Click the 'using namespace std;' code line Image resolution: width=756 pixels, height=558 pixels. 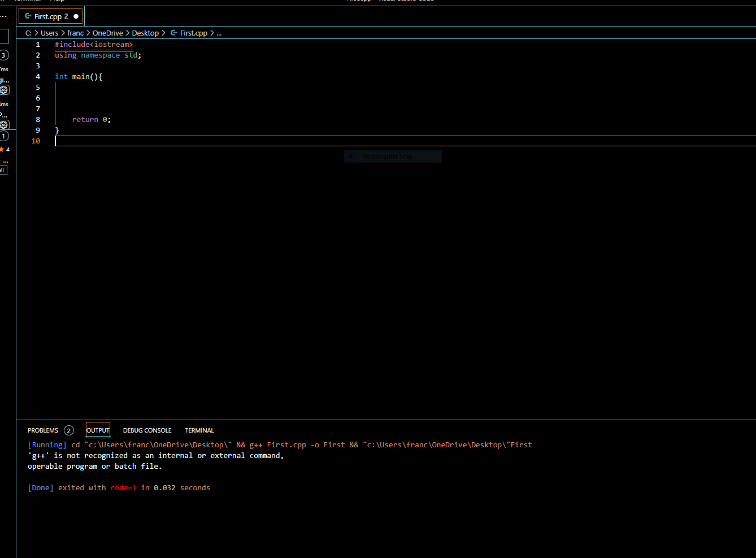coord(98,55)
